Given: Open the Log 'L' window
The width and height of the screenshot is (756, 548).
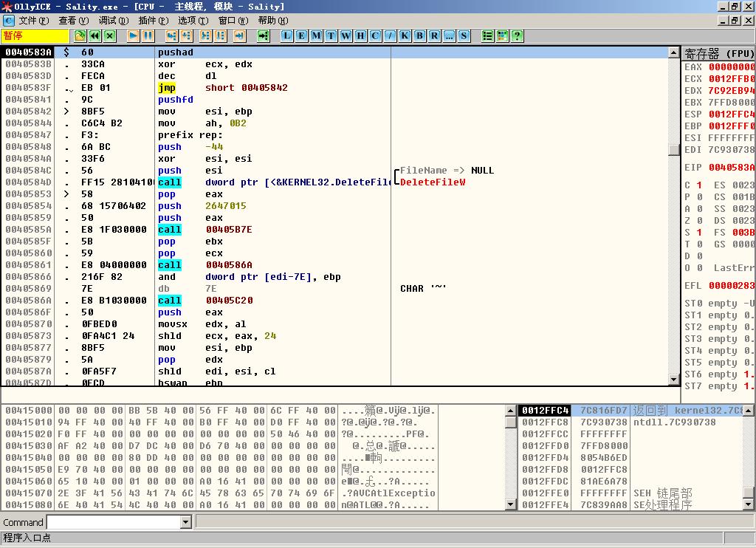Looking at the screenshot, I should point(286,35).
